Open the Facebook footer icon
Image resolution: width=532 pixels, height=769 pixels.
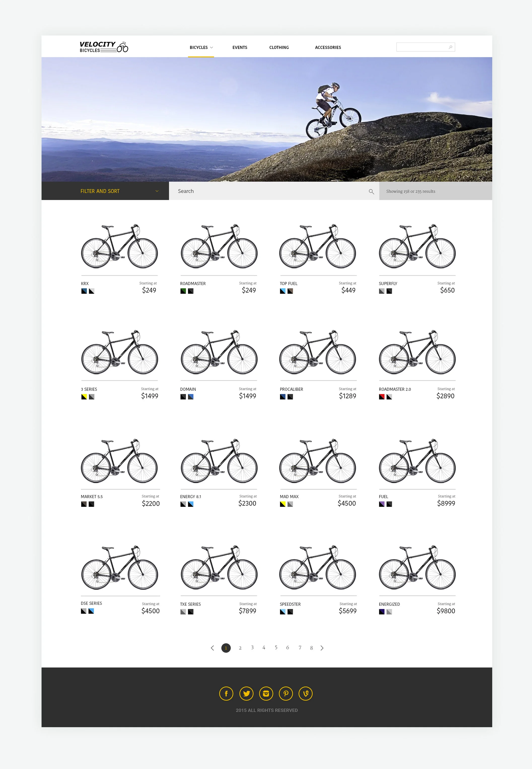pyautogui.click(x=226, y=694)
